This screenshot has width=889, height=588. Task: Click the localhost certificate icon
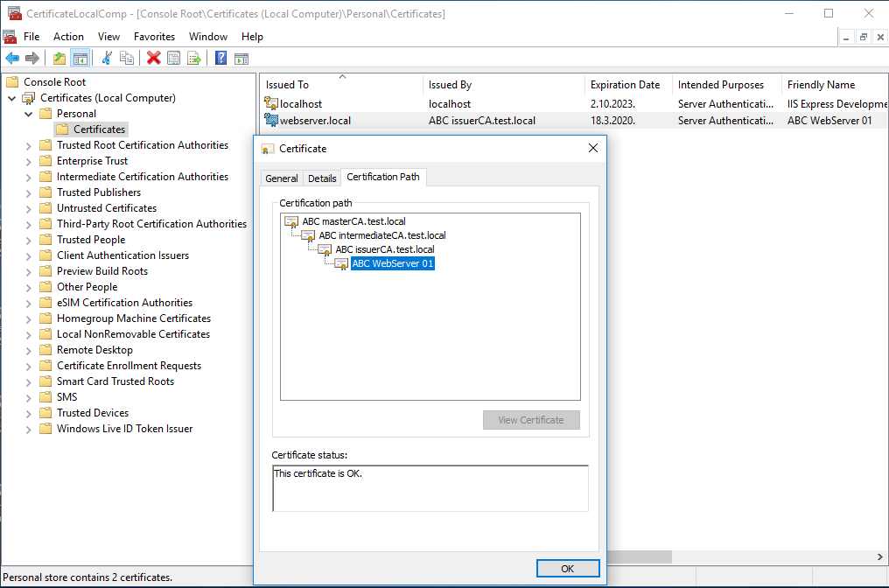click(x=271, y=104)
